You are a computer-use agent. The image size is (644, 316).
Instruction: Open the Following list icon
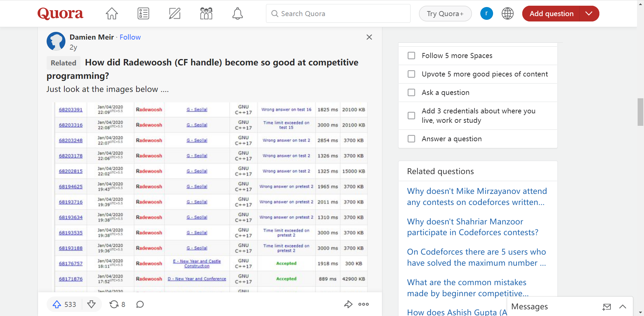pyautogui.click(x=143, y=13)
